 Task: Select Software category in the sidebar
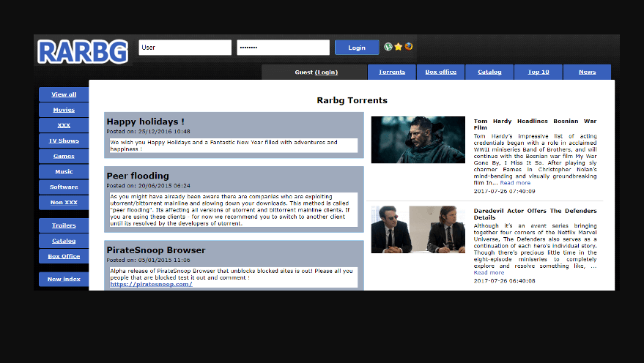64,187
